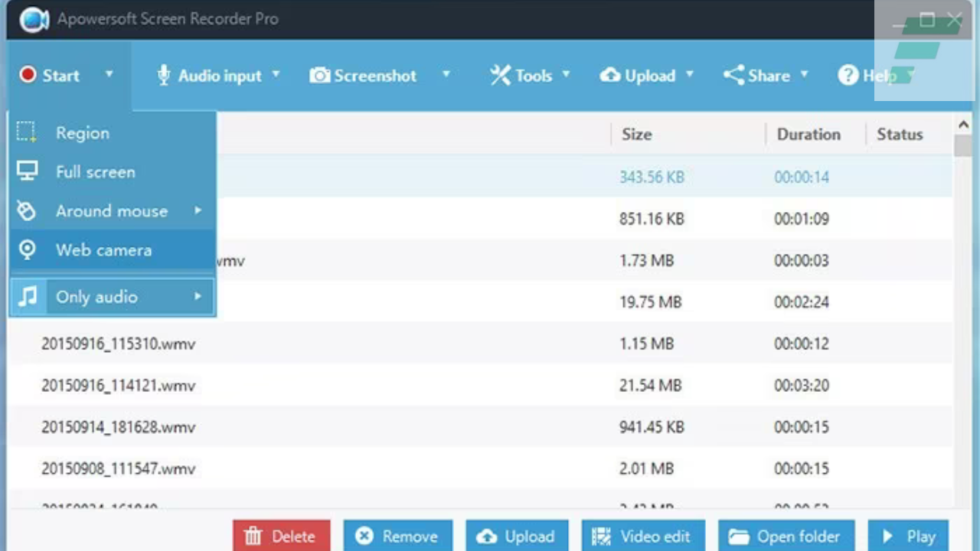980x551 pixels.
Task: Click the 00:03:20 duration cell
Action: point(802,385)
